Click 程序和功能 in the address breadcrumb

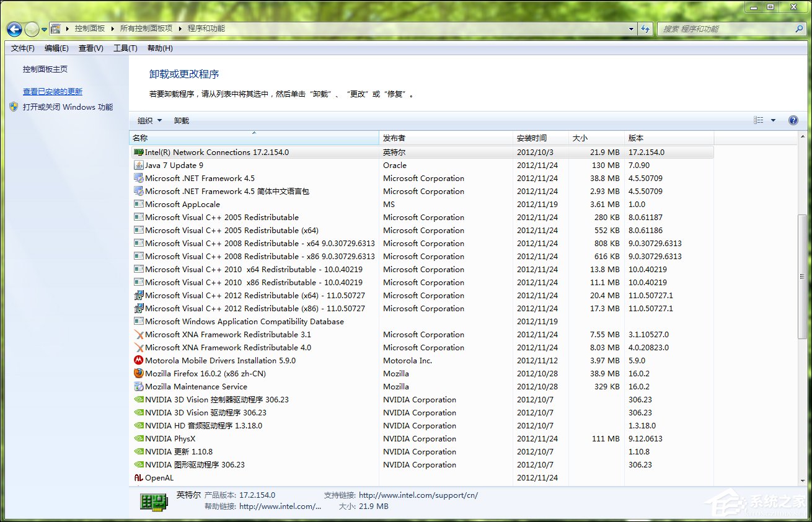[x=206, y=29]
